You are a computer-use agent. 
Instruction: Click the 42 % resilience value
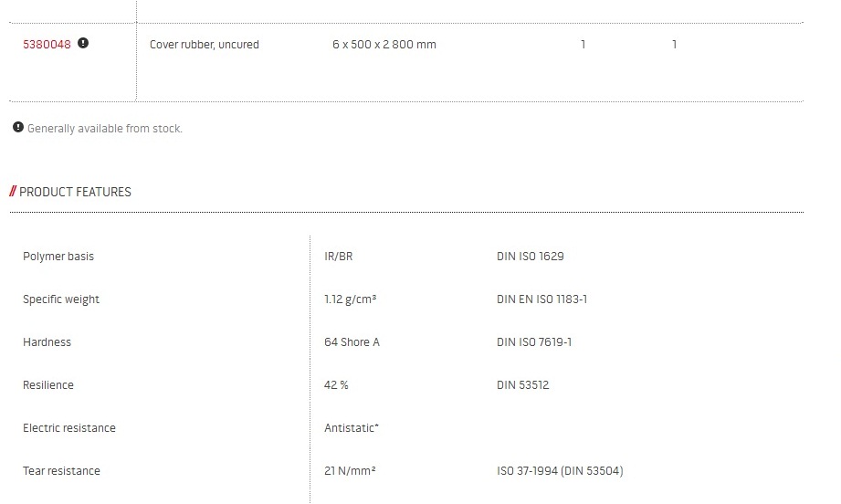click(x=336, y=385)
